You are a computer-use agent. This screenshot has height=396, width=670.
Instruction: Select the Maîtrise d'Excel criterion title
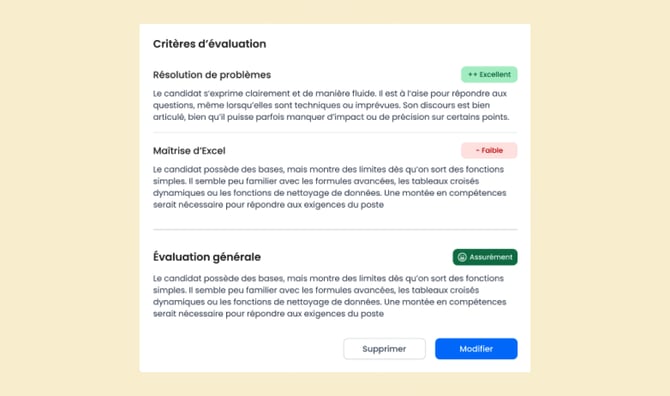click(x=189, y=151)
